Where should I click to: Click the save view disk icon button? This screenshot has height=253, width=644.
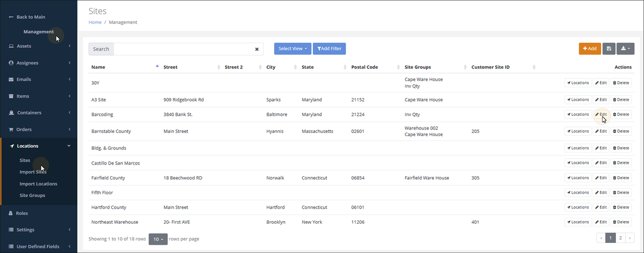click(609, 49)
